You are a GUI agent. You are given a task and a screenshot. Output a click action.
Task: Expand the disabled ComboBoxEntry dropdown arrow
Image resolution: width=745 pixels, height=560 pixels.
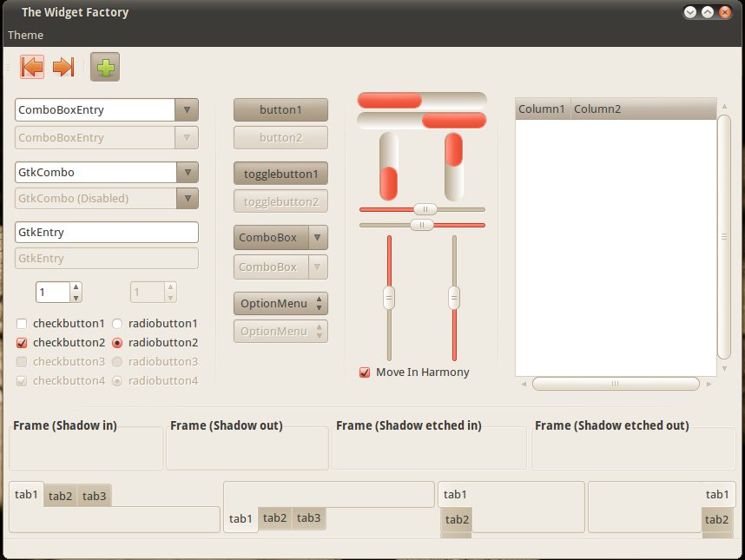[x=187, y=138]
